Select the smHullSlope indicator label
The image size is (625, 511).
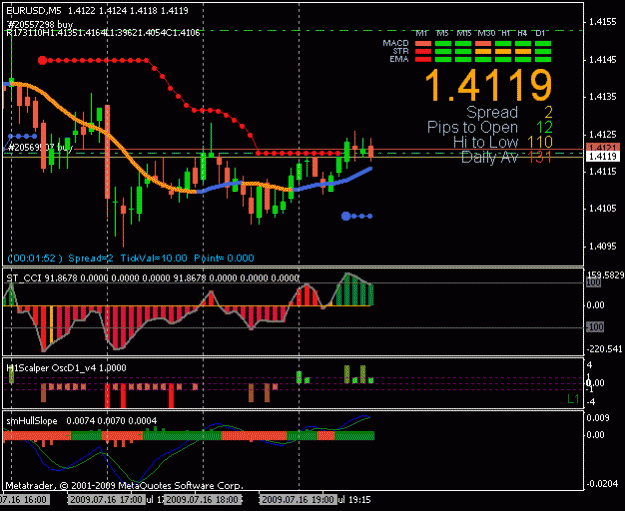(32, 421)
